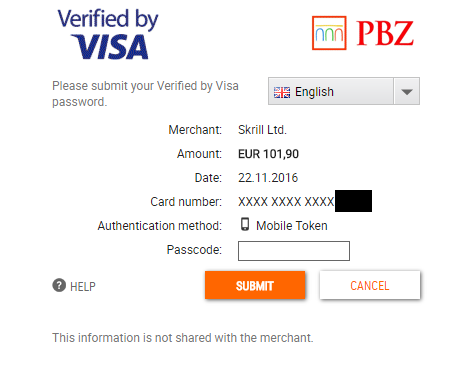
Task: Focus the Passcode input field
Action: (294, 251)
